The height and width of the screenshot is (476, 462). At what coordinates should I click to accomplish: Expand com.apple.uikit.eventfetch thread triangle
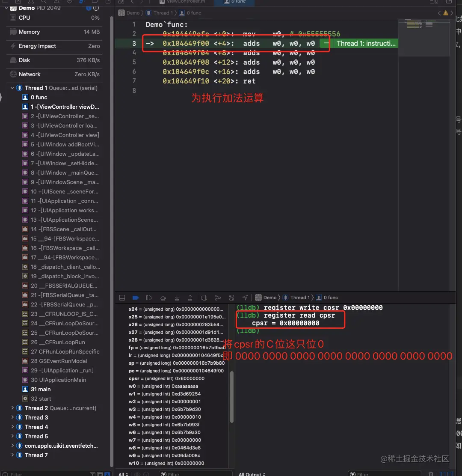coord(12,446)
